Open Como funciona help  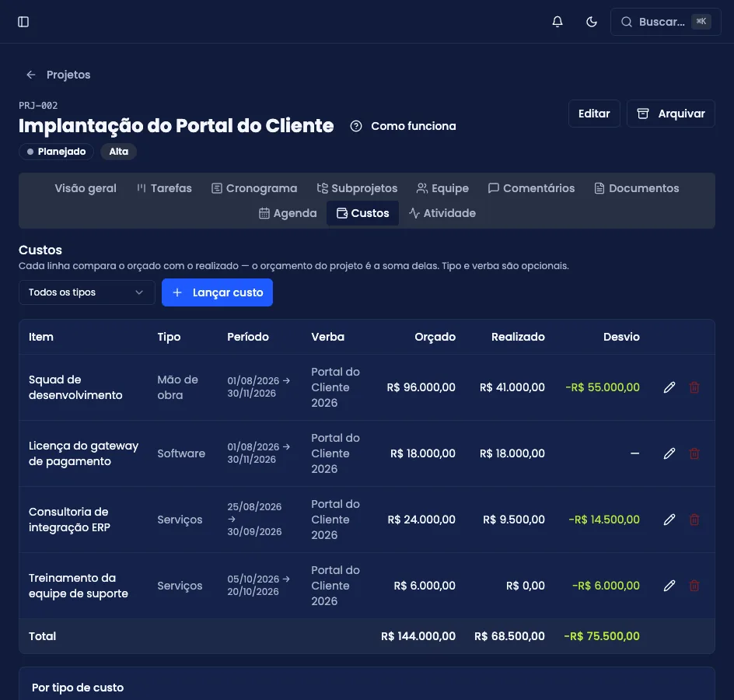[x=403, y=126]
